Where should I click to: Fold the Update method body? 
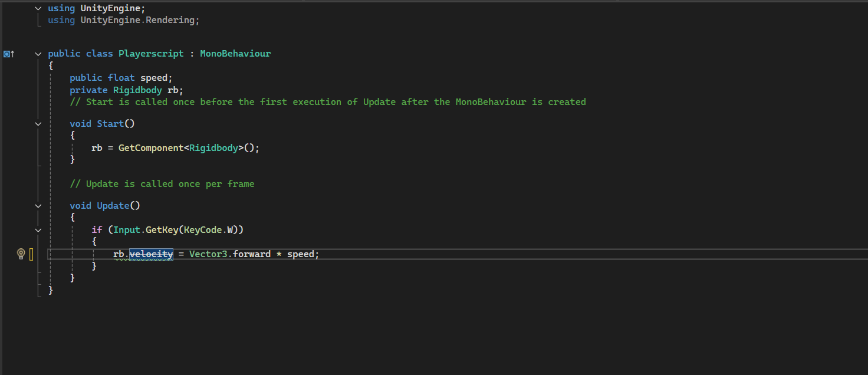(x=38, y=206)
